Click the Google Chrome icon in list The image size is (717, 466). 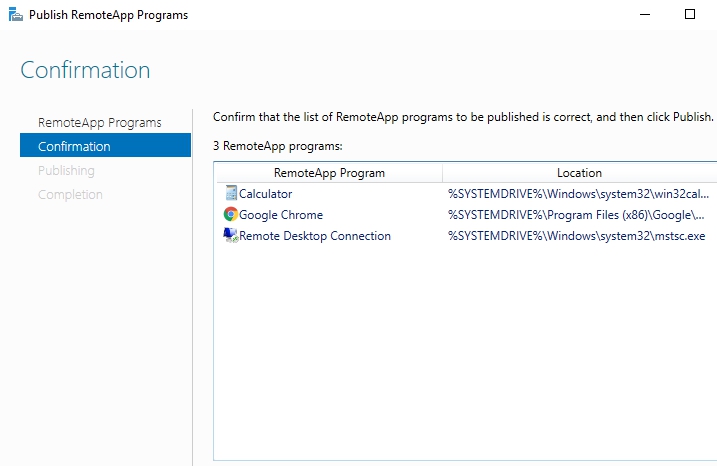click(231, 215)
